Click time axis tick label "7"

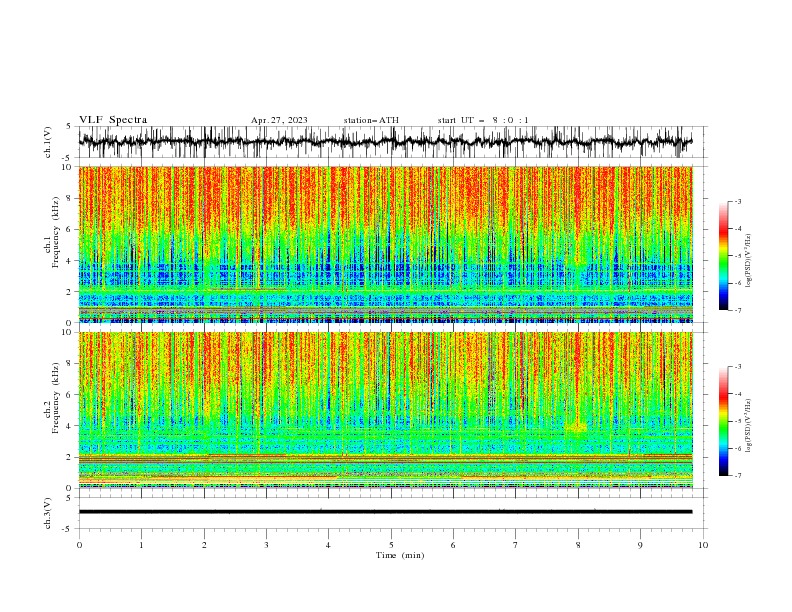tap(516, 545)
